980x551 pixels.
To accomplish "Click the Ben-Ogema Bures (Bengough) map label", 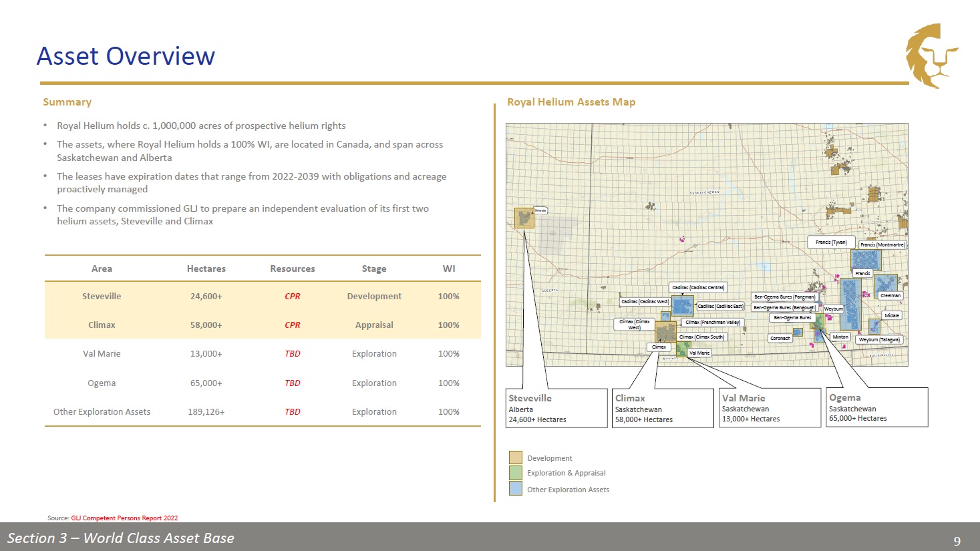I will coord(784,307).
